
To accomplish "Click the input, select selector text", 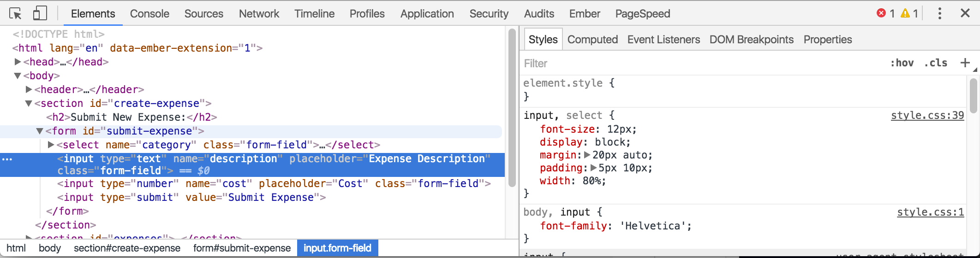I will pos(563,115).
